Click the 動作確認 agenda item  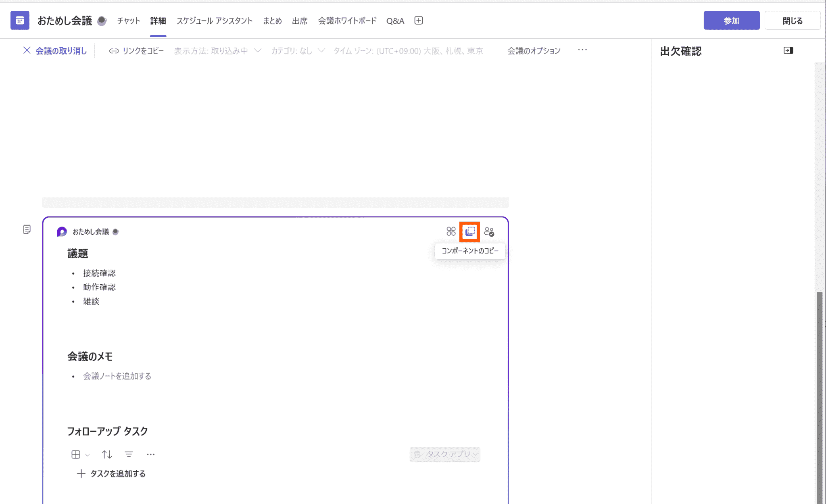pos(100,287)
